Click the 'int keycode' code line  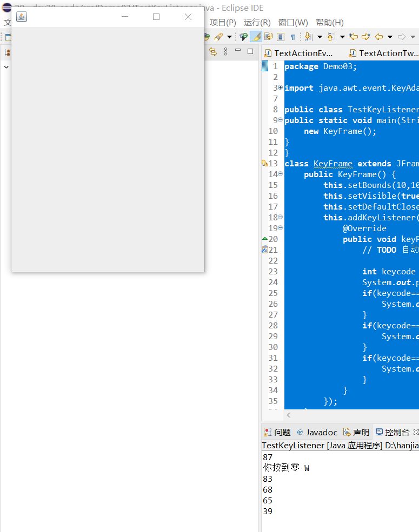click(x=389, y=272)
